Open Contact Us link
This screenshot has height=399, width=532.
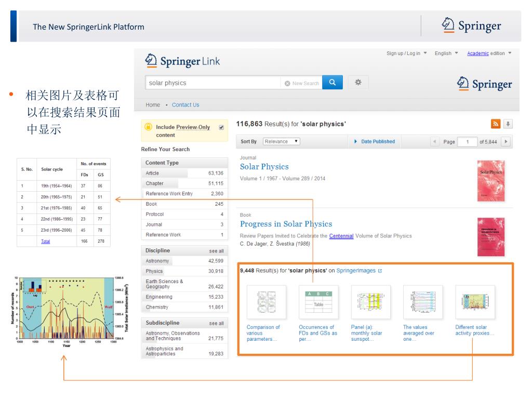(185, 105)
